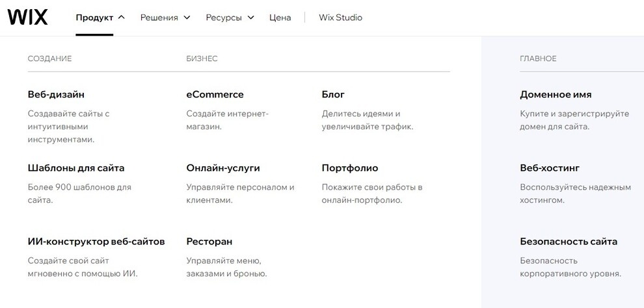The image size is (644, 308).
Task: Expand the Ресурсы menu chevron
Action: pos(251,18)
